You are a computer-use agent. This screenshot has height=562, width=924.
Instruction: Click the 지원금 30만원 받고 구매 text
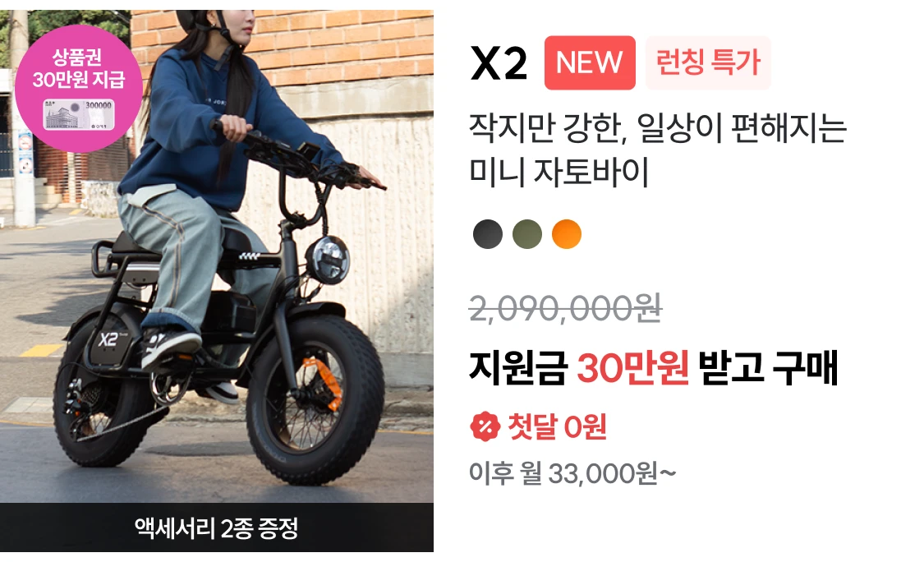point(653,368)
